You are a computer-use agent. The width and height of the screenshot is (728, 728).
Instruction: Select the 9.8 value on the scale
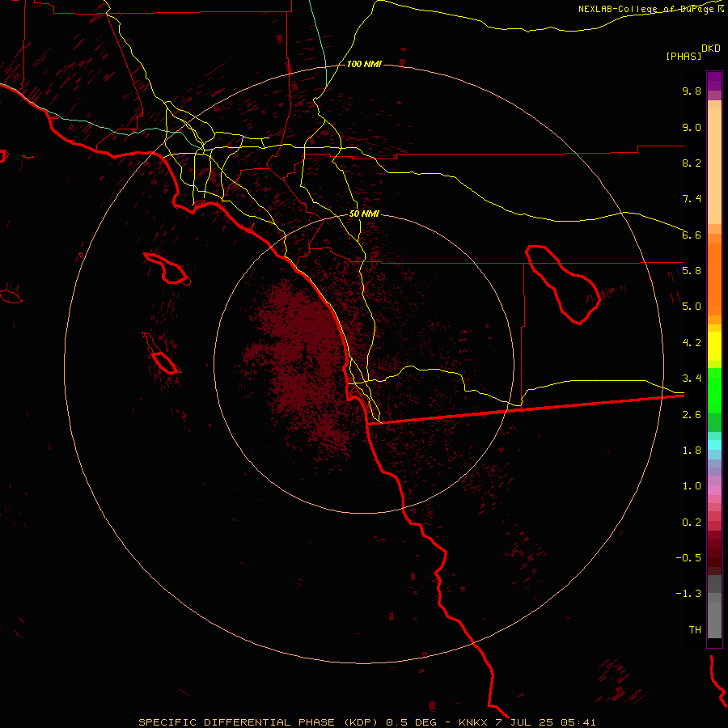[692, 91]
